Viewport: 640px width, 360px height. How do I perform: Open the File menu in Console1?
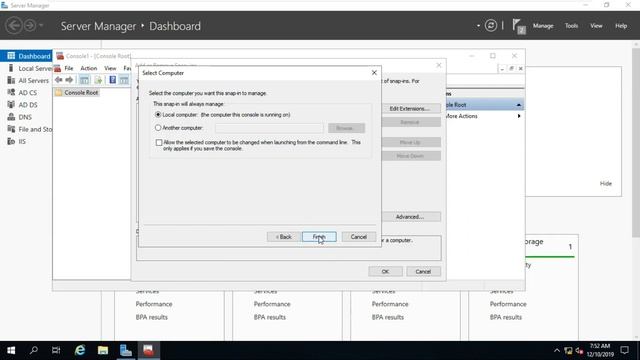coord(69,68)
